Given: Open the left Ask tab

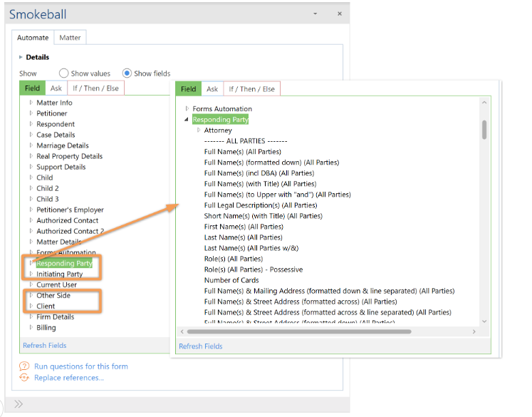Looking at the screenshot, I should (x=56, y=88).
